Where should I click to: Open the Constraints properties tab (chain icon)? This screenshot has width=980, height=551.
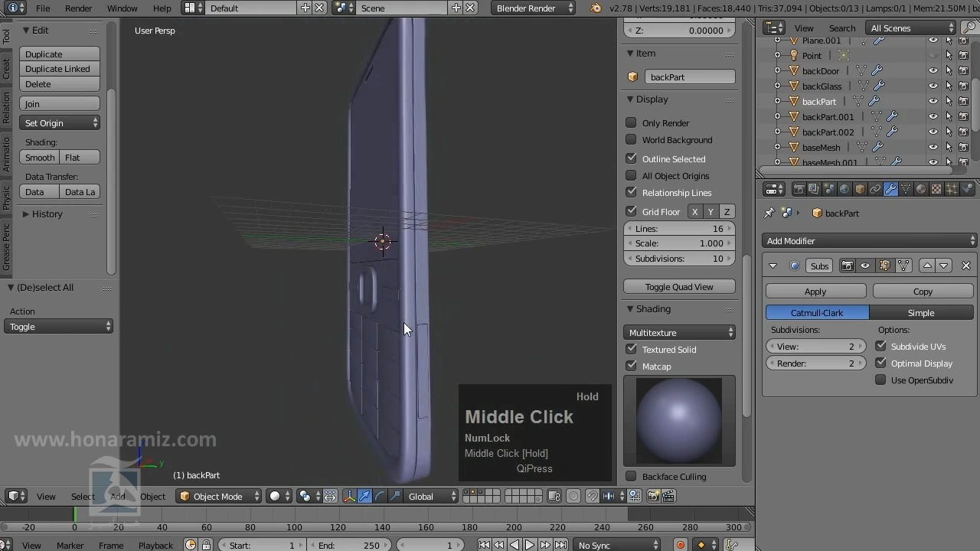pyautogui.click(x=875, y=189)
